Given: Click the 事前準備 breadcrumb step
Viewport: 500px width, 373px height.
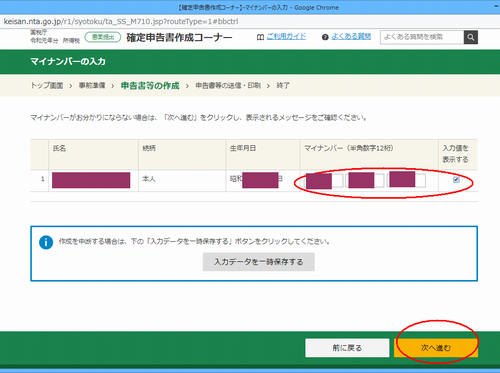Looking at the screenshot, I should point(92,86).
